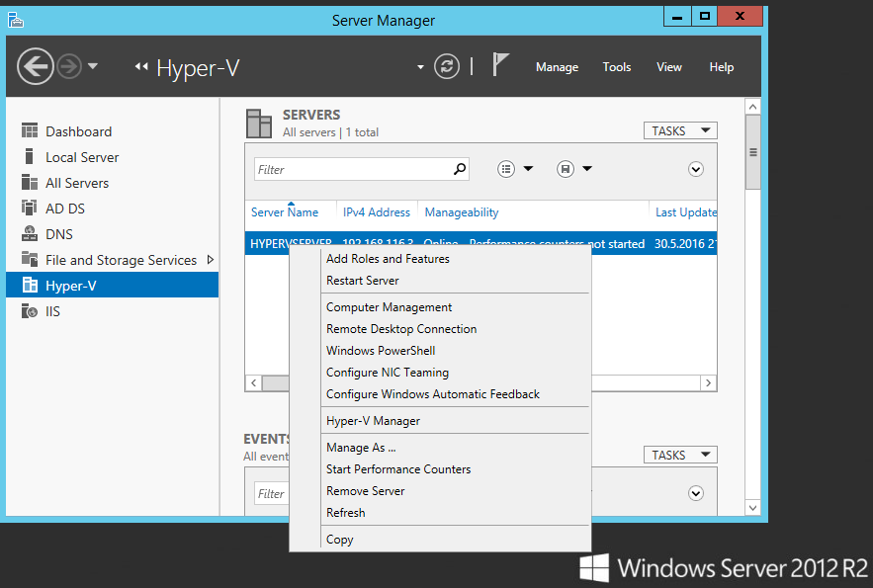Screen dimensions: 873x588
Task: Select DNS in the sidebar
Action: click(112, 234)
